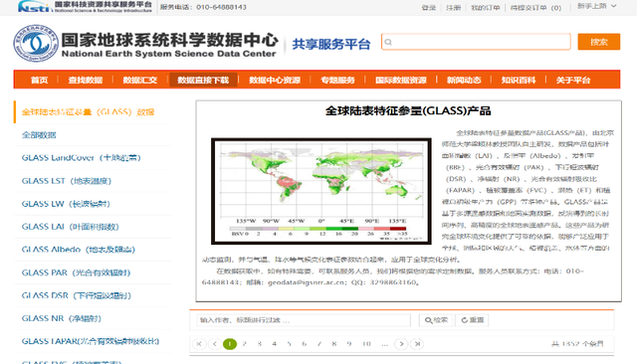637x364 pixels.
Task: Go to the previous results page
Action: tap(215, 344)
